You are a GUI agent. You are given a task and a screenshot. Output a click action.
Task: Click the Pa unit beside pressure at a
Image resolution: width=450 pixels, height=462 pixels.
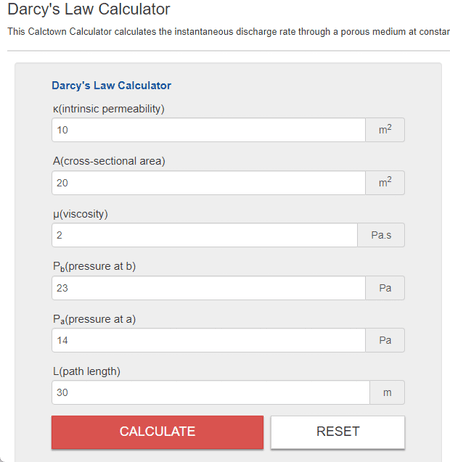coord(385,340)
